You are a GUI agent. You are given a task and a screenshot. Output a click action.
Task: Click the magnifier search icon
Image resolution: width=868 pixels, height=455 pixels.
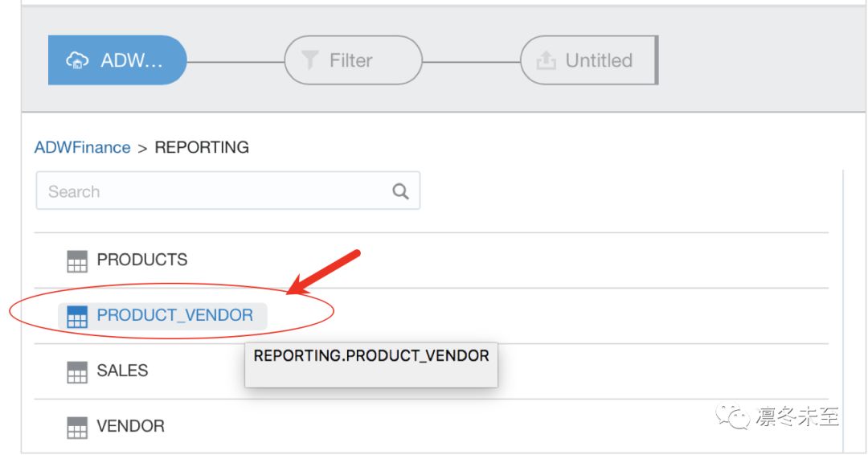(400, 191)
